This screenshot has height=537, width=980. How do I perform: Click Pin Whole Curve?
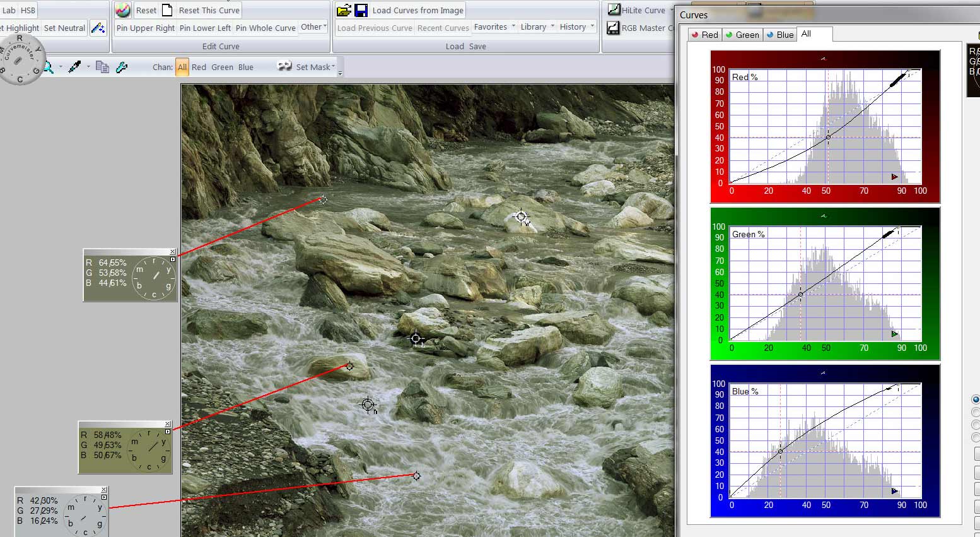[265, 28]
